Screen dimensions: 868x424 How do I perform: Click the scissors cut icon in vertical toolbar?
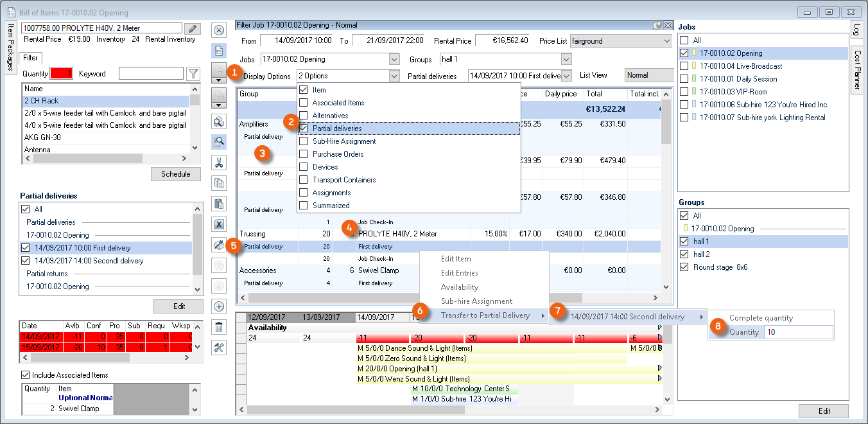[219, 163]
